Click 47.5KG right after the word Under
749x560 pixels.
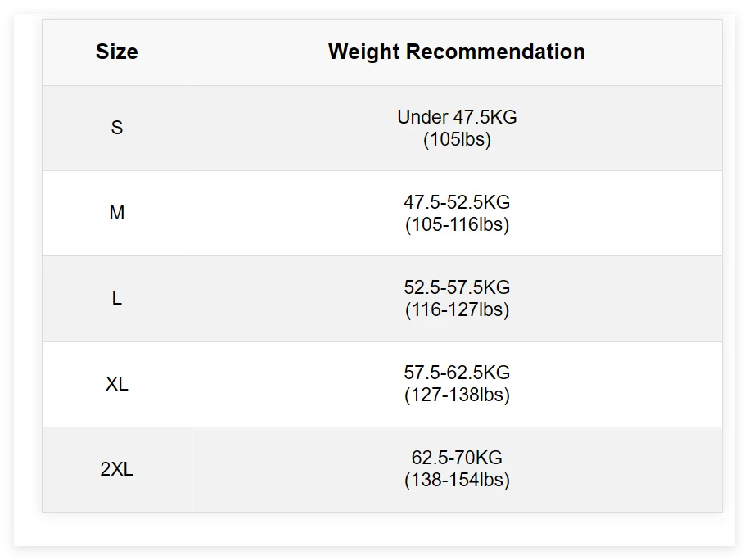485,117
